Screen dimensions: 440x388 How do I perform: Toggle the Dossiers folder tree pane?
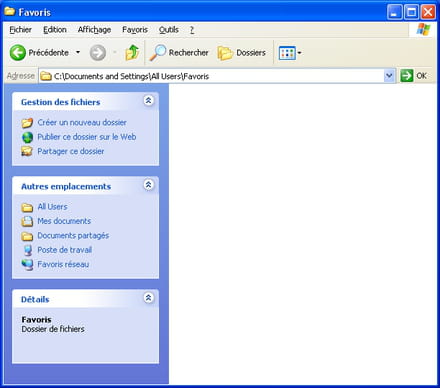[242, 53]
